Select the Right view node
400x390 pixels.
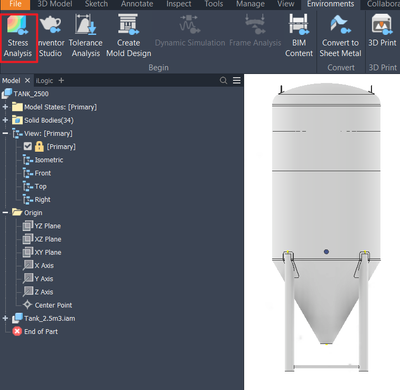(x=37, y=200)
